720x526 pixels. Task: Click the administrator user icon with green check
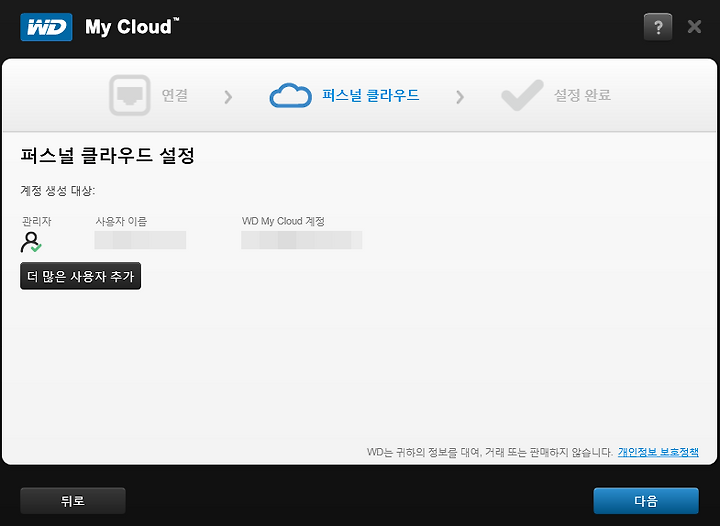pos(31,242)
